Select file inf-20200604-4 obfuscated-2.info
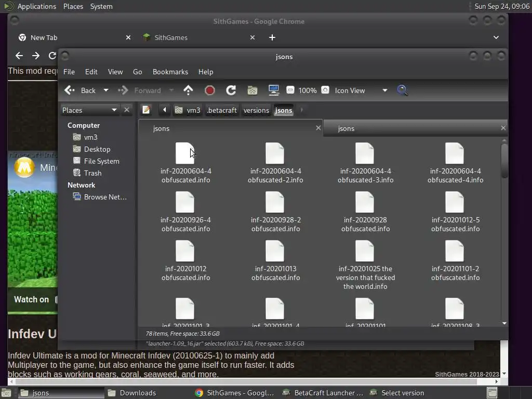 (275, 163)
